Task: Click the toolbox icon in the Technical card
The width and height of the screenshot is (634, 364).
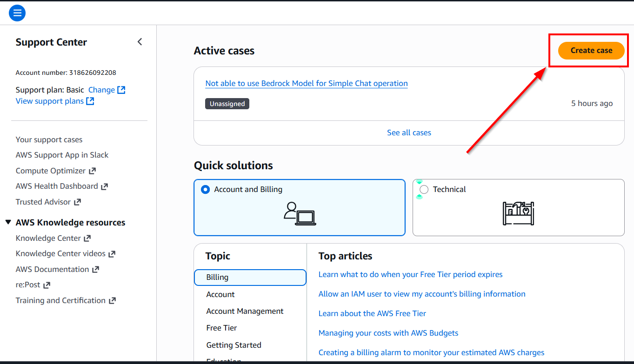Action: click(518, 213)
